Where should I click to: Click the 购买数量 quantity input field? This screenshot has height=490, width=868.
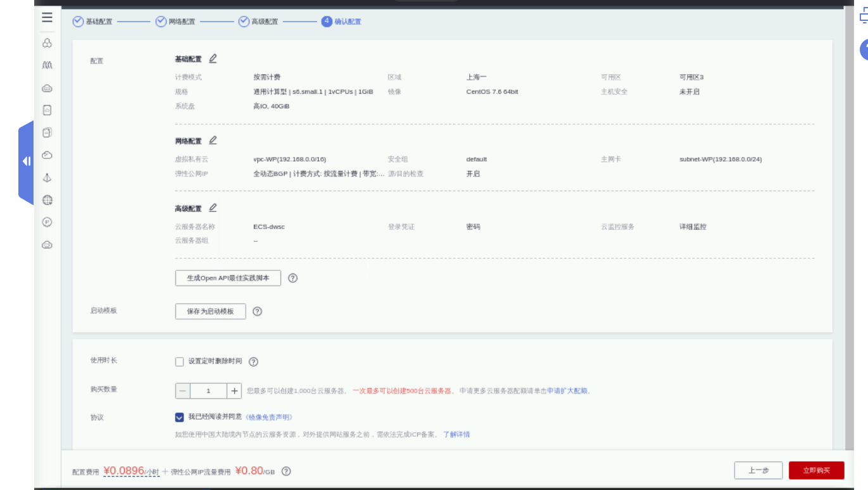(208, 391)
